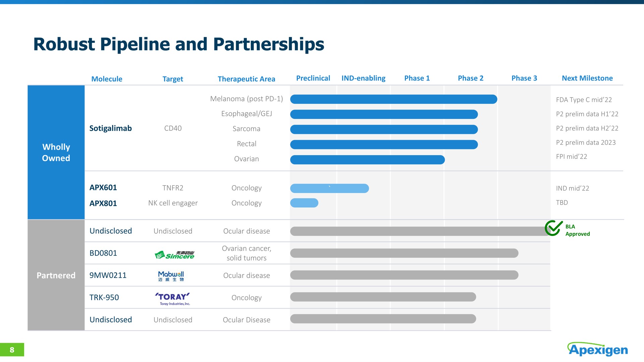Click the TRK-950 gray progress bar

click(383, 297)
